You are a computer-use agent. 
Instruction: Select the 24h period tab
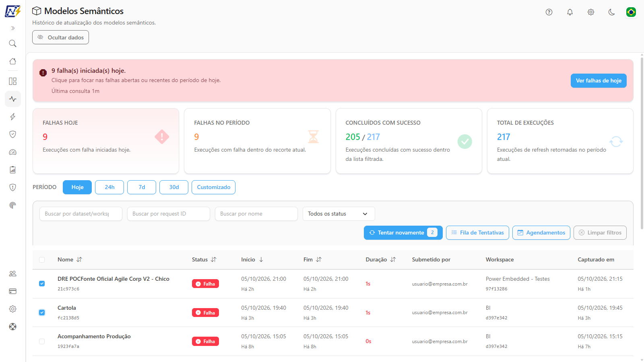coord(109,187)
